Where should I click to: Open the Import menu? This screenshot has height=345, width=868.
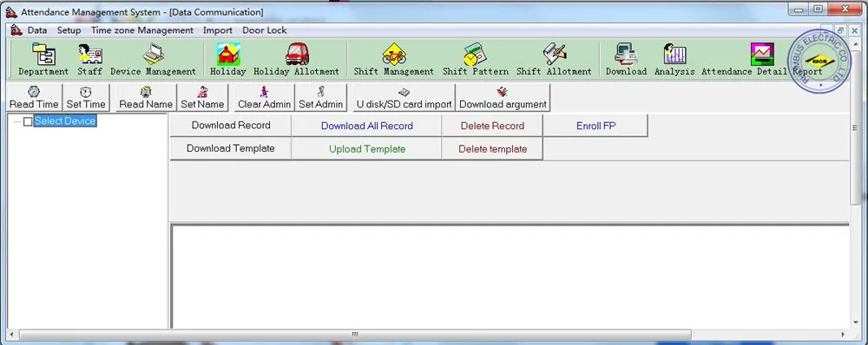tap(218, 30)
